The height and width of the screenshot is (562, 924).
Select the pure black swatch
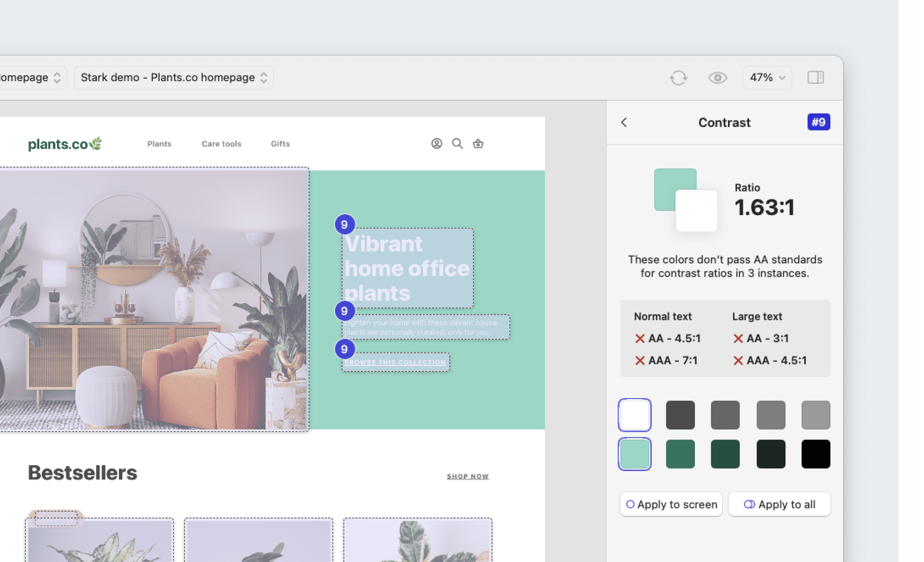(816, 454)
